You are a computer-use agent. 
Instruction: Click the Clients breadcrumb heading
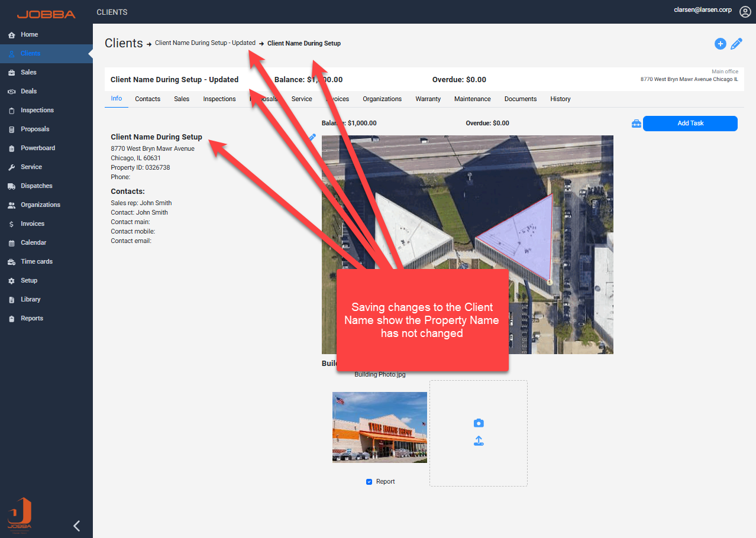(x=124, y=43)
